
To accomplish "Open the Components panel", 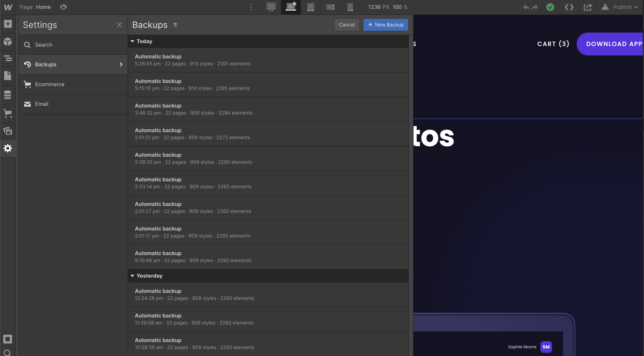I will point(8,41).
